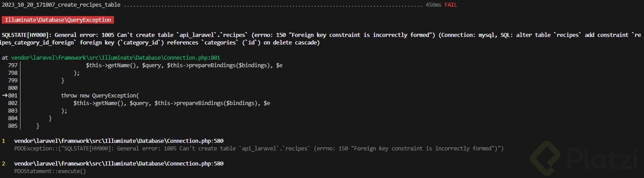
Task: Click the arrow marker beside line 801
Action: click(x=4, y=96)
